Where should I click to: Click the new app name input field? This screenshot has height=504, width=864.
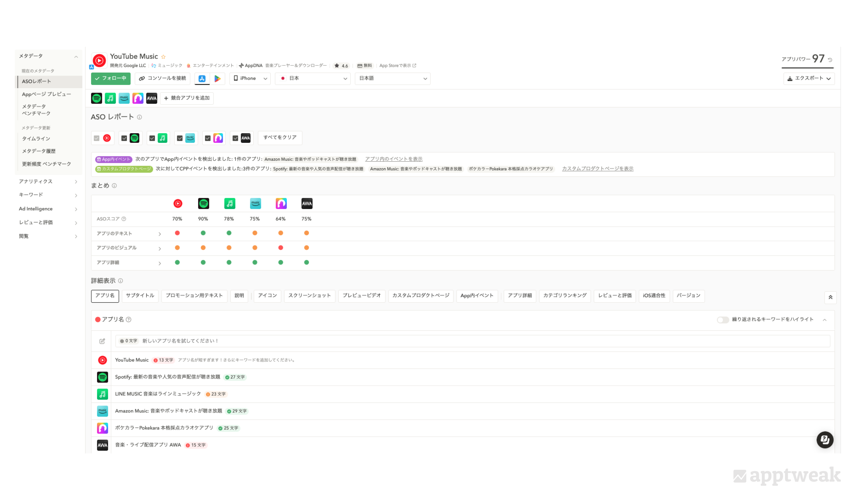click(x=472, y=341)
